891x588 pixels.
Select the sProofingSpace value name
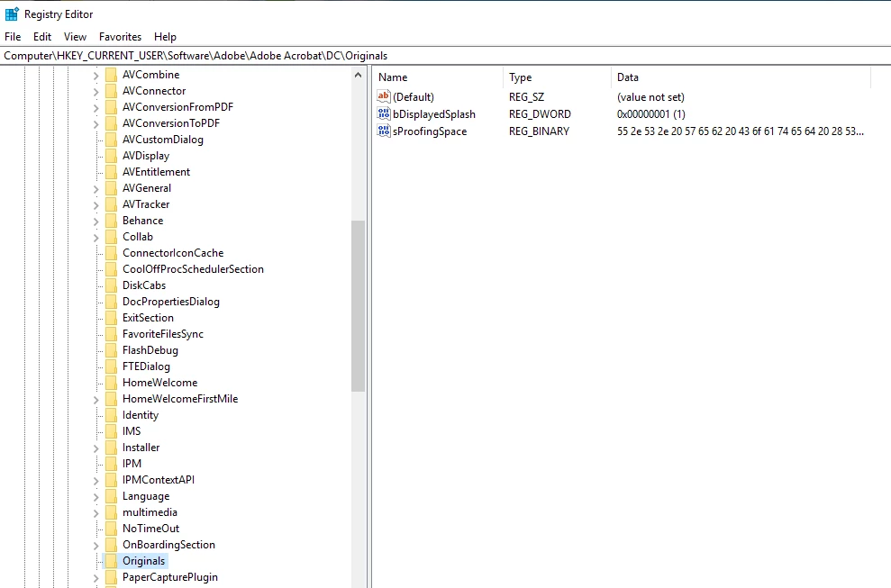pyautogui.click(x=430, y=131)
